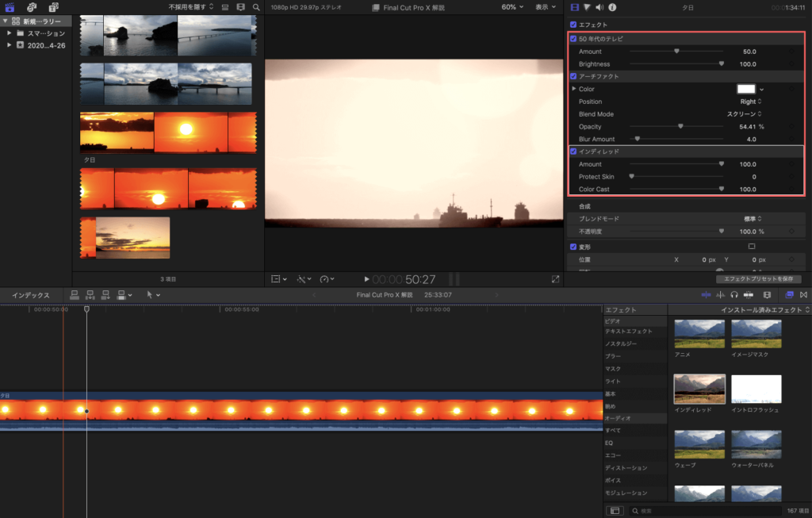Open the Libraries sidebar clapperboard icon
This screenshot has height=518, width=812.
click(x=10, y=7)
